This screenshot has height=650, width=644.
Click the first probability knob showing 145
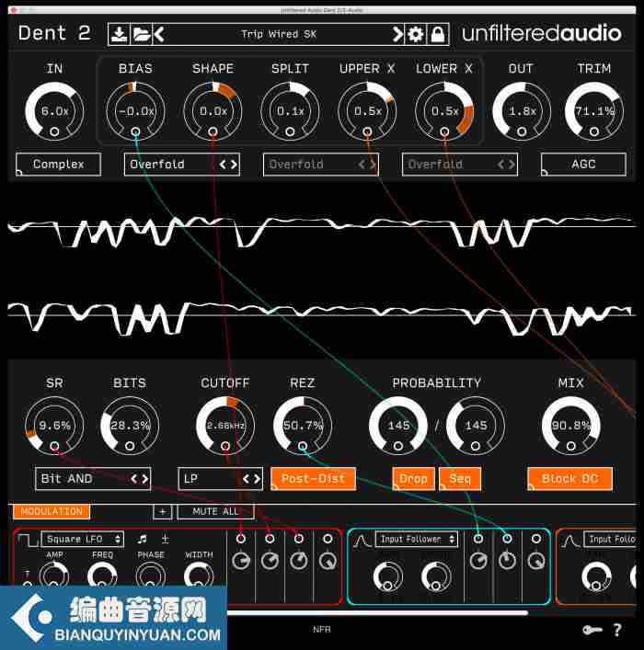point(398,426)
